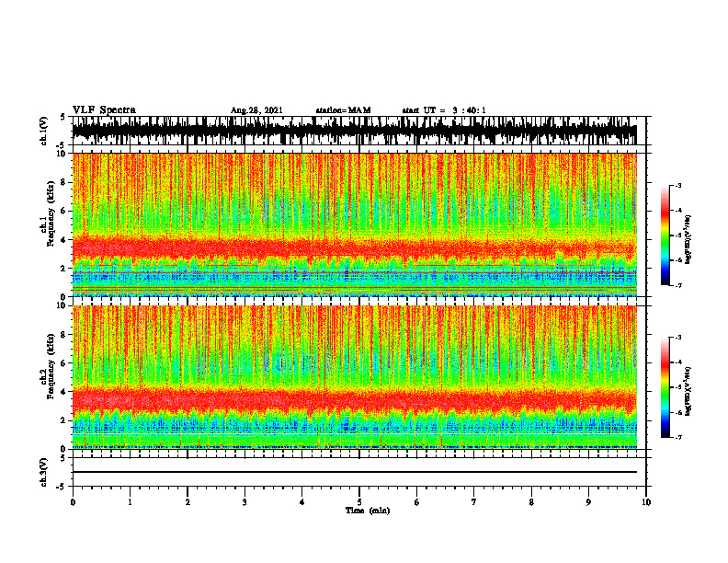Click the "Time (min)" axis label
The image size is (728, 563).
pyautogui.click(x=368, y=511)
